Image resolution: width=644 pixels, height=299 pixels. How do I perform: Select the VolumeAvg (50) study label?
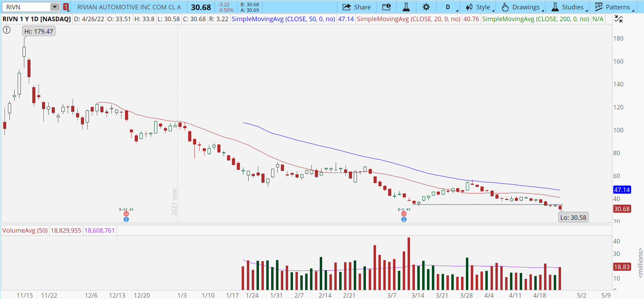pos(25,231)
